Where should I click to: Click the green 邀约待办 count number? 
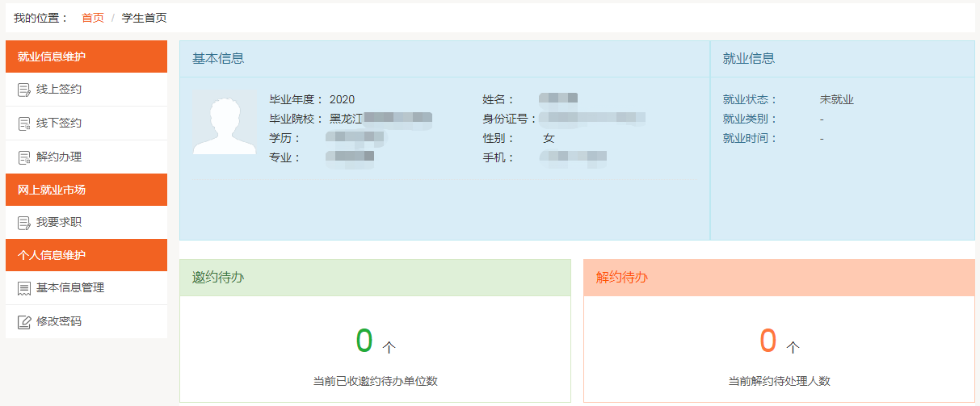pyautogui.click(x=364, y=341)
